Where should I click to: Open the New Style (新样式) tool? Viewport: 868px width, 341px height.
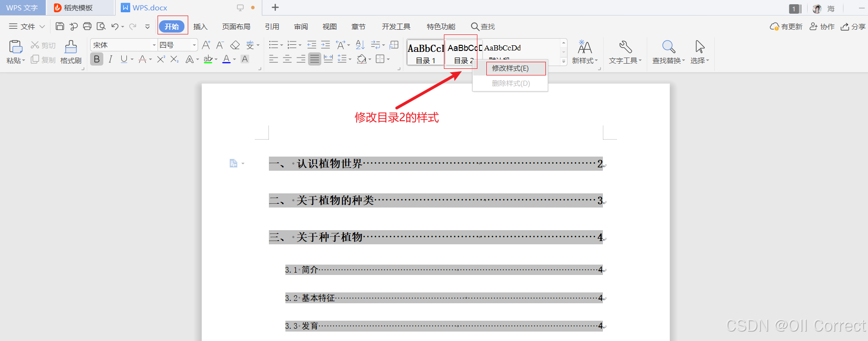(585, 52)
